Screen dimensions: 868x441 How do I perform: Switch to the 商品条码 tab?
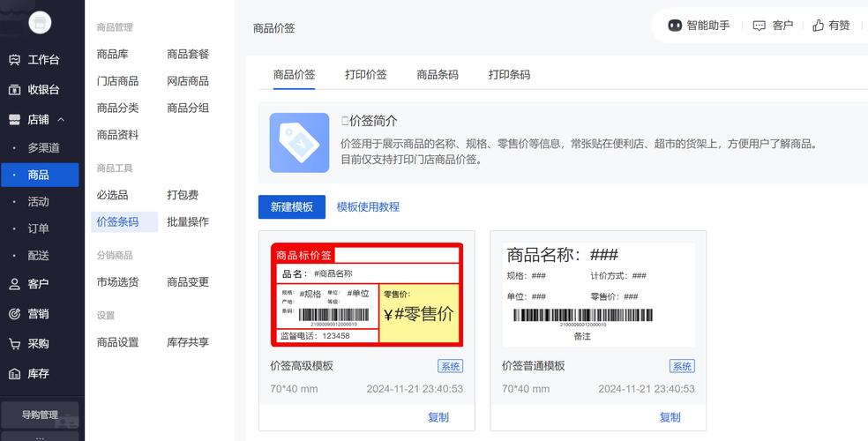click(438, 75)
